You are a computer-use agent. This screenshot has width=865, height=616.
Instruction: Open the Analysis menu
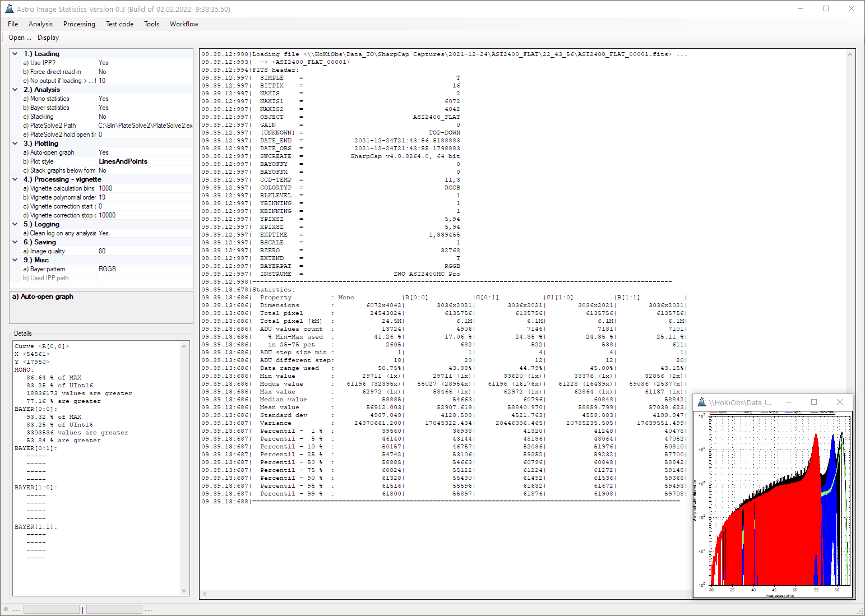point(40,24)
